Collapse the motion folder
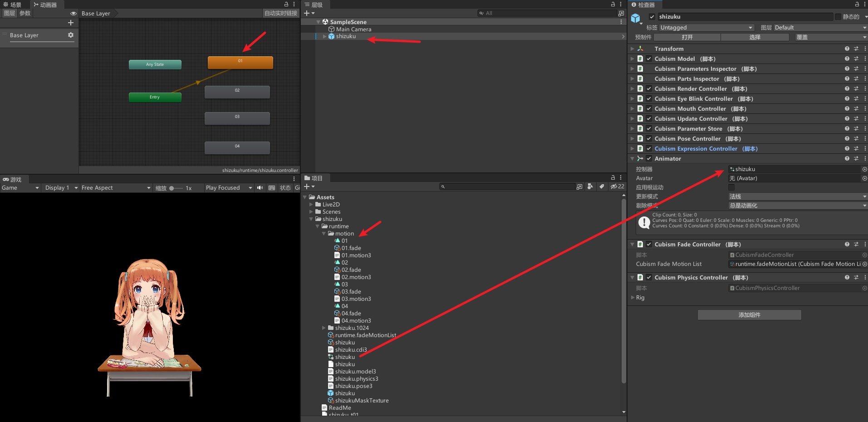 tap(324, 234)
